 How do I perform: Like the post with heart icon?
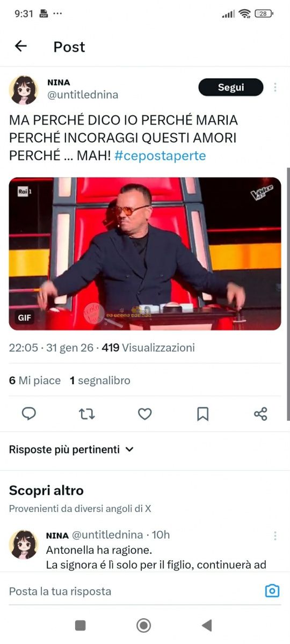click(144, 414)
